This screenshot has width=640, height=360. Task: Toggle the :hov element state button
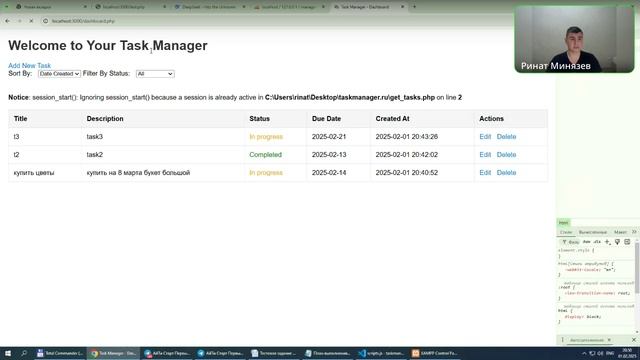[x=587, y=242]
